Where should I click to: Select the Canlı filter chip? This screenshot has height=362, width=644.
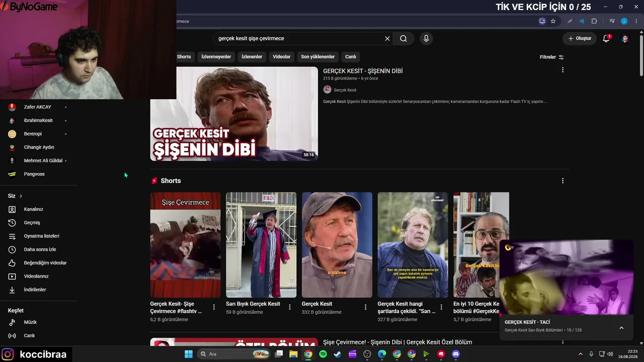[x=351, y=57]
